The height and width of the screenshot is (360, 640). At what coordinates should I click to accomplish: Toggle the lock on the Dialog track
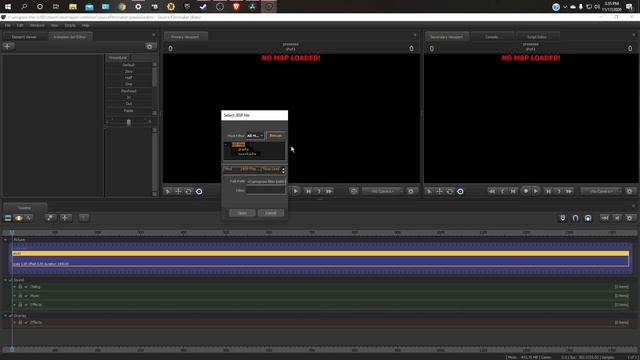[x=20, y=287]
